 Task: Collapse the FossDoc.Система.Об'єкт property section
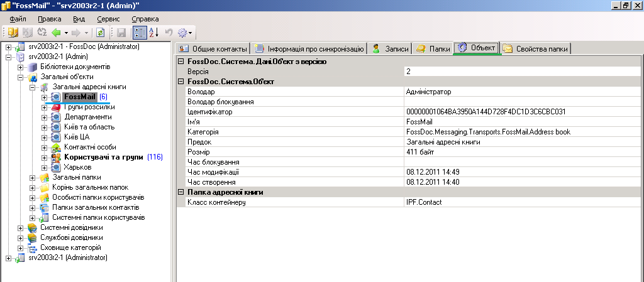[x=182, y=82]
